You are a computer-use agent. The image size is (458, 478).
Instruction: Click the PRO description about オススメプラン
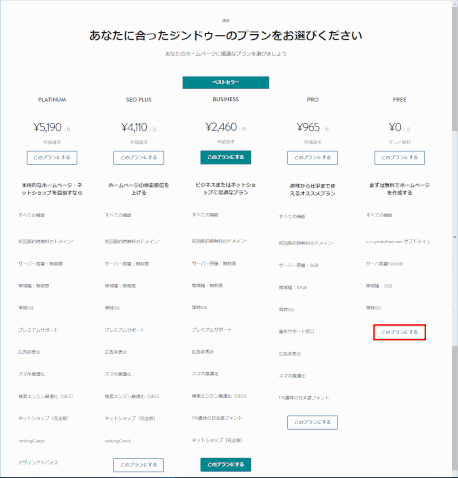click(x=312, y=190)
